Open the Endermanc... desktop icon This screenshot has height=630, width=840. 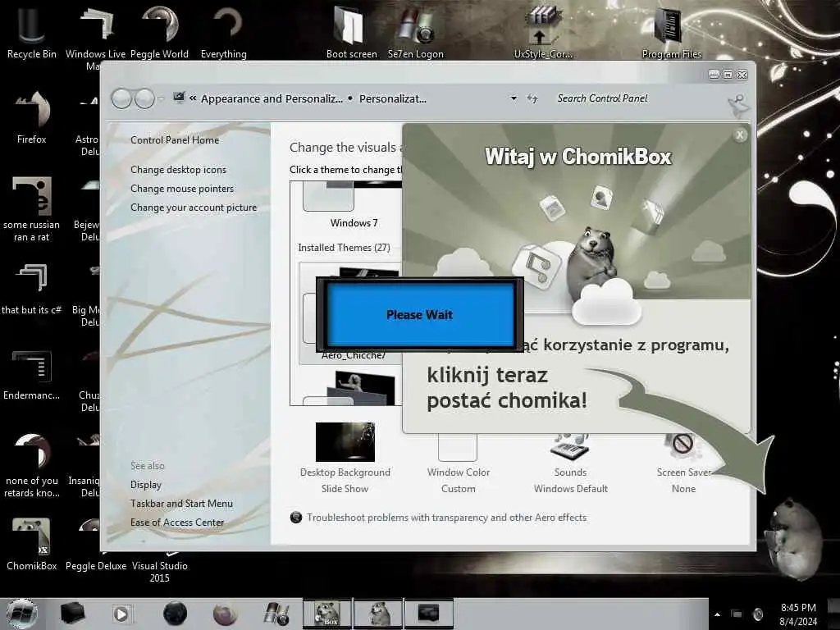32,374
